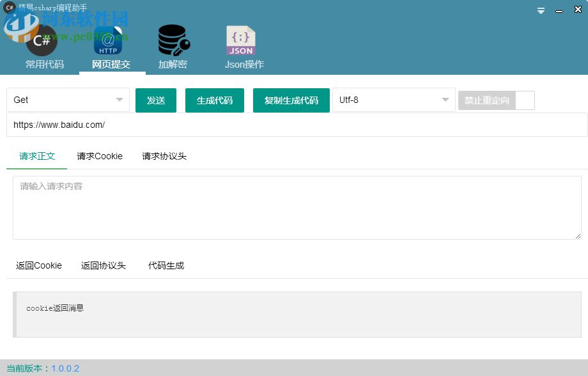Click the collapse arrow in the title bar

coord(540,10)
